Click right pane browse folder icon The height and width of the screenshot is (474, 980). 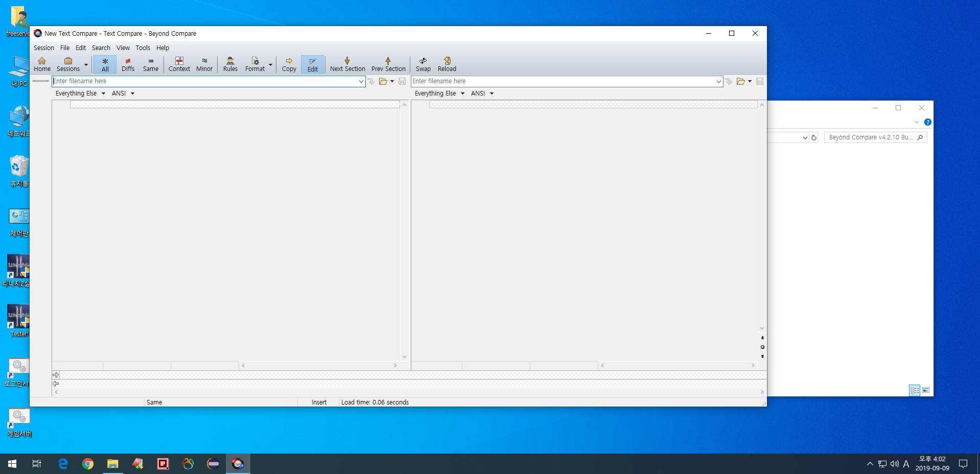[x=740, y=81]
